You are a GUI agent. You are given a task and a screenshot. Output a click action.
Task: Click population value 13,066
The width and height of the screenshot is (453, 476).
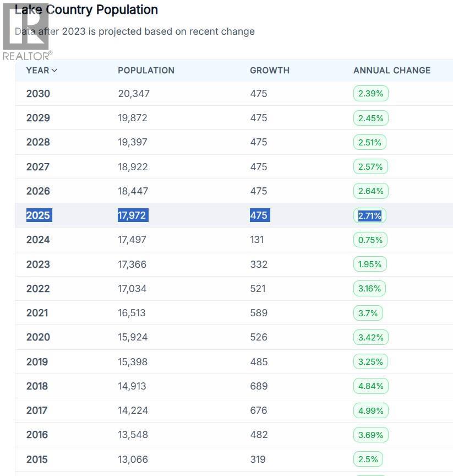pyautogui.click(x=133, y=459)
